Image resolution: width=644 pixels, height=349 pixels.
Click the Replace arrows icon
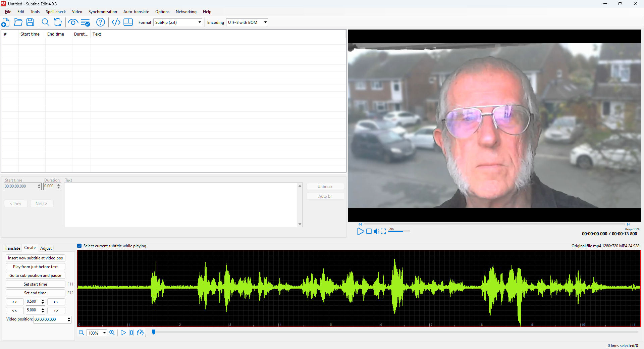58,22
